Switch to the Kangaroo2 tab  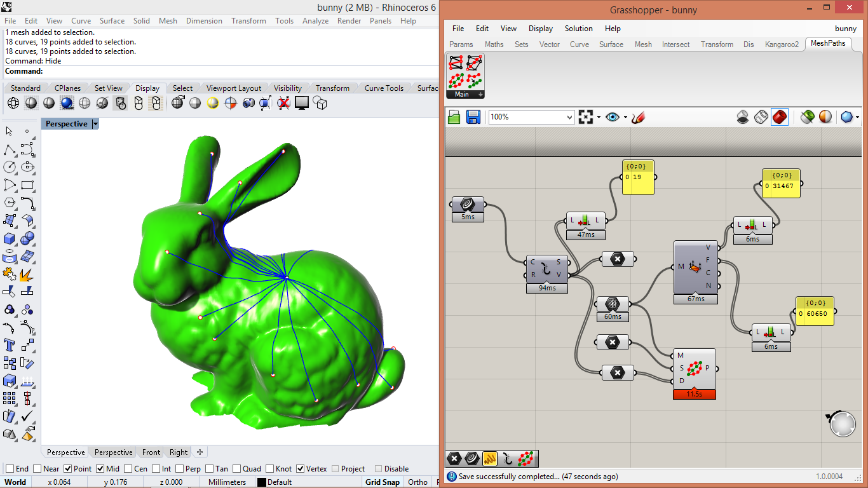pos(782,44)
